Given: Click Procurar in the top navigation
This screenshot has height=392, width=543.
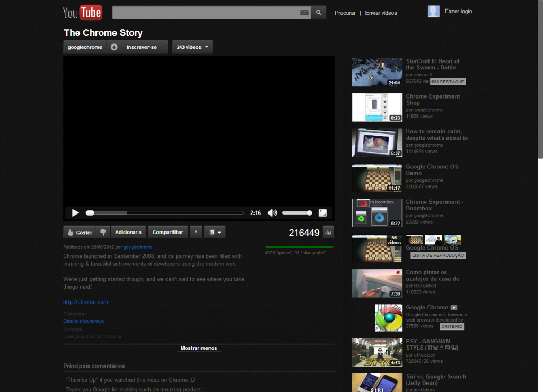Looking at the screenshot, I should tap(345, 13).
